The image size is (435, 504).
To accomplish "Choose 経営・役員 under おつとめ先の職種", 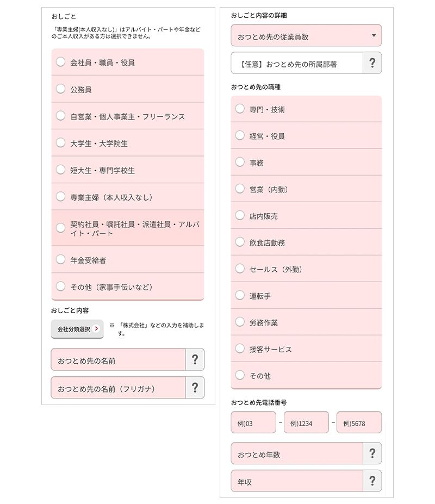I will coord(239,136).
